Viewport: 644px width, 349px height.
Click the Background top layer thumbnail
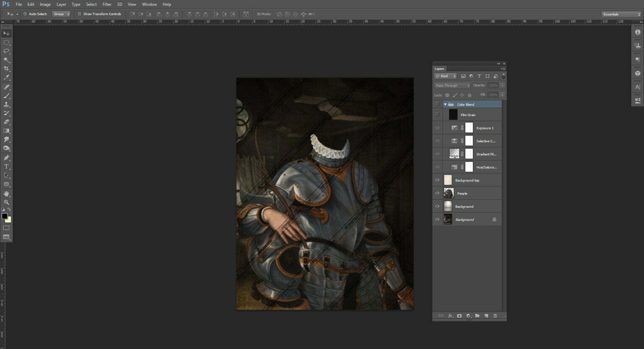pyautogui.click(x=448, y=180)
